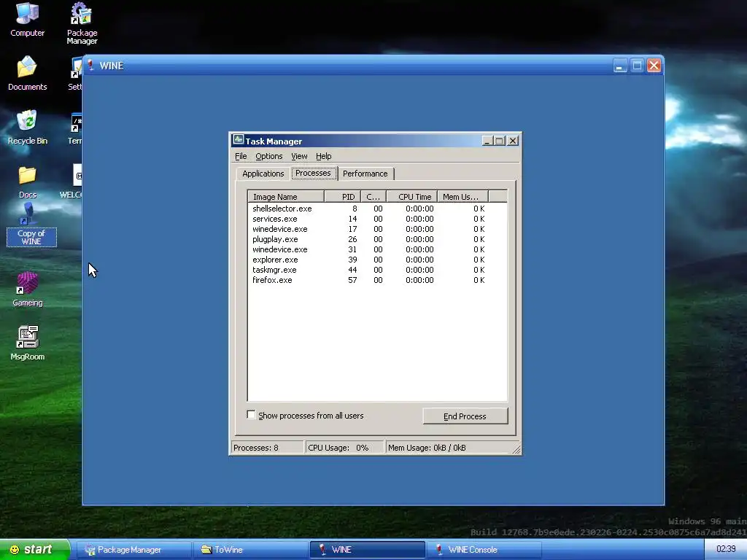Screen dimensions: 747x560
Task: Sort by the truncated C... column header
Action: coord(373,197)
